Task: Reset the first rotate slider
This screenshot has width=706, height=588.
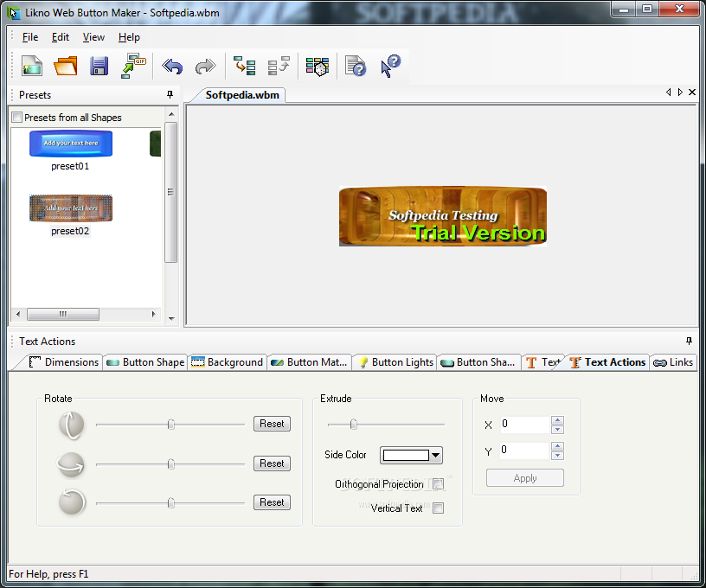Action: point(272,424)
